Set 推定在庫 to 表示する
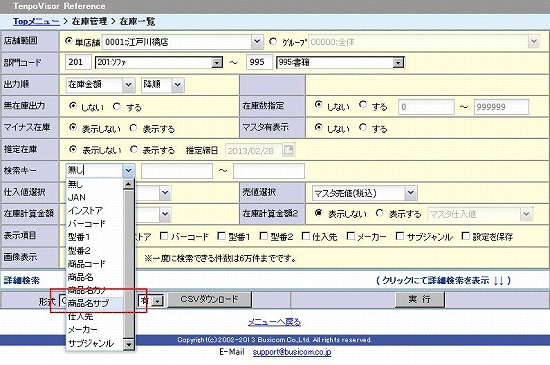 (x=134, y=149)
